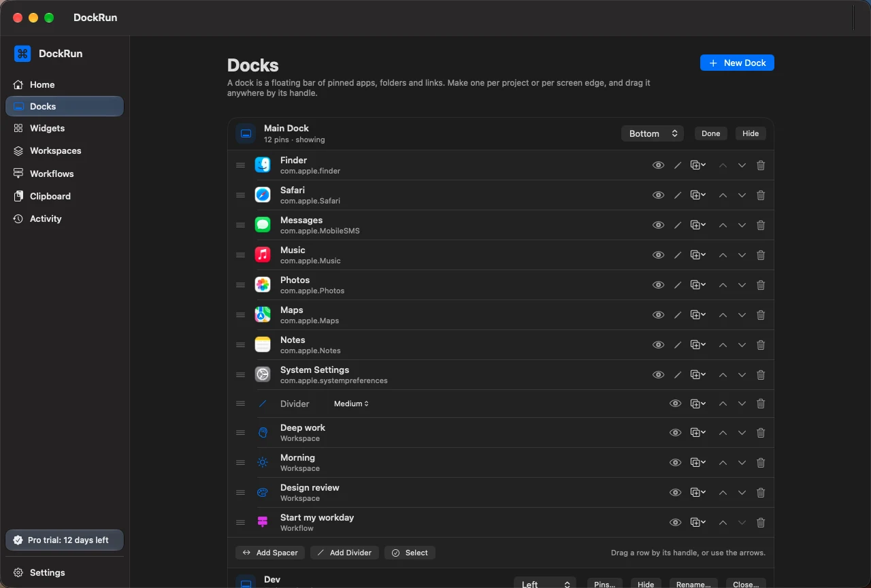Click the Main Dock header icon
This screenshot has width=871, height=588.
pyautogui.click(x=246, y=133)
